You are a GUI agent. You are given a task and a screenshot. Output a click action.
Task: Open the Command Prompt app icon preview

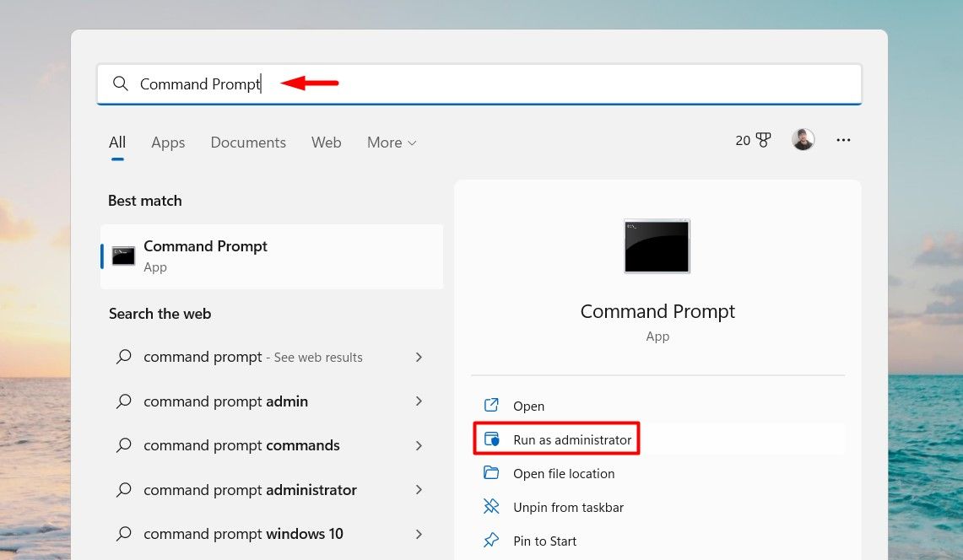657,246
